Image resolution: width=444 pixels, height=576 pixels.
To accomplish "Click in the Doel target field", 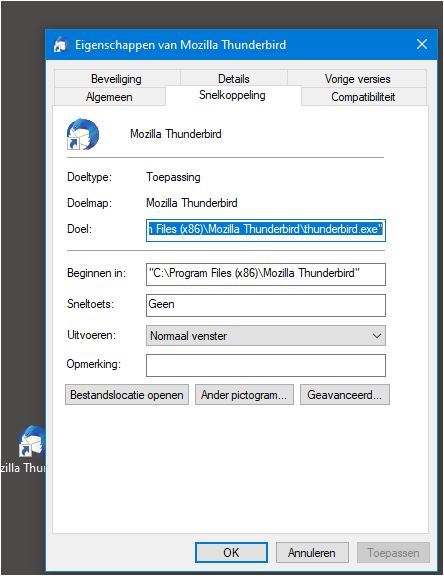I will pyautogui.click(x=266, y=230).
